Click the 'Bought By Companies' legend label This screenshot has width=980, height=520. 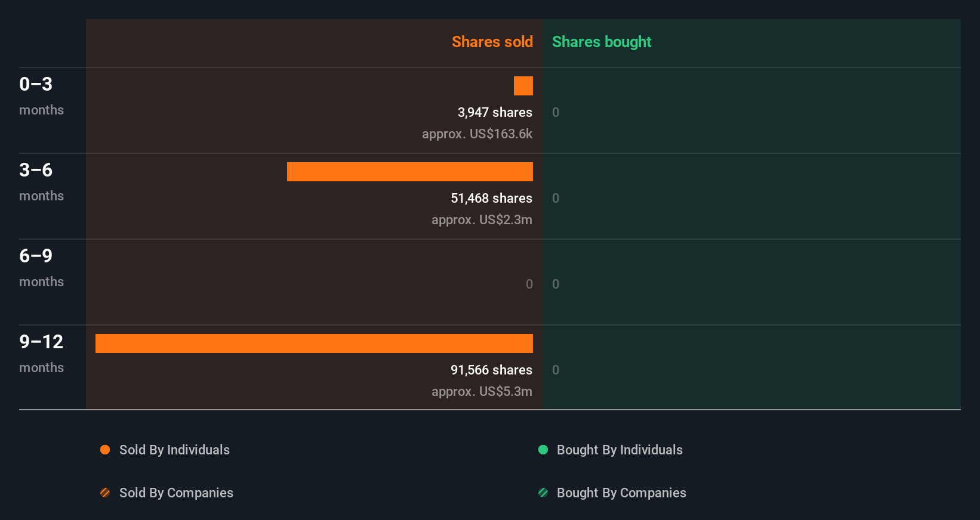[621, 493]
